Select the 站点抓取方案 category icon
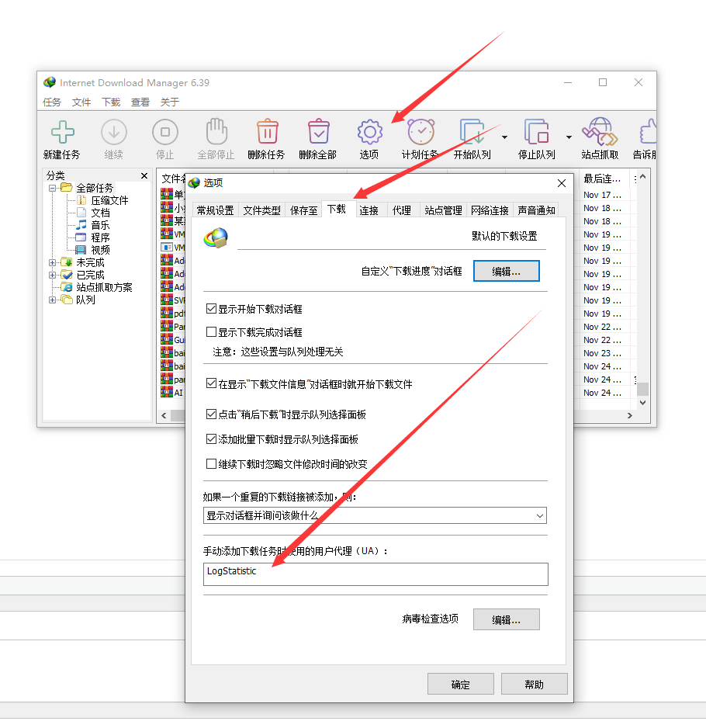The height and width of the screenshot is (728, 706). click(67, 287)
